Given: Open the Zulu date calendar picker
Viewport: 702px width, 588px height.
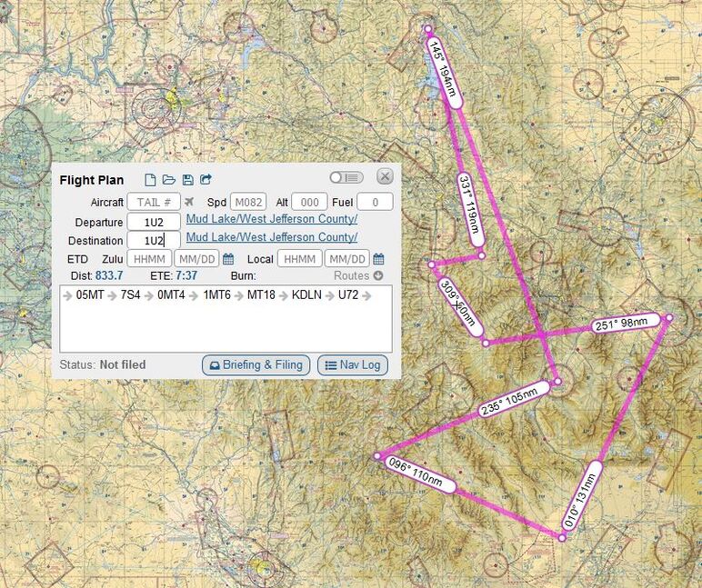Looking at the screenshot, I should point(229,259).
